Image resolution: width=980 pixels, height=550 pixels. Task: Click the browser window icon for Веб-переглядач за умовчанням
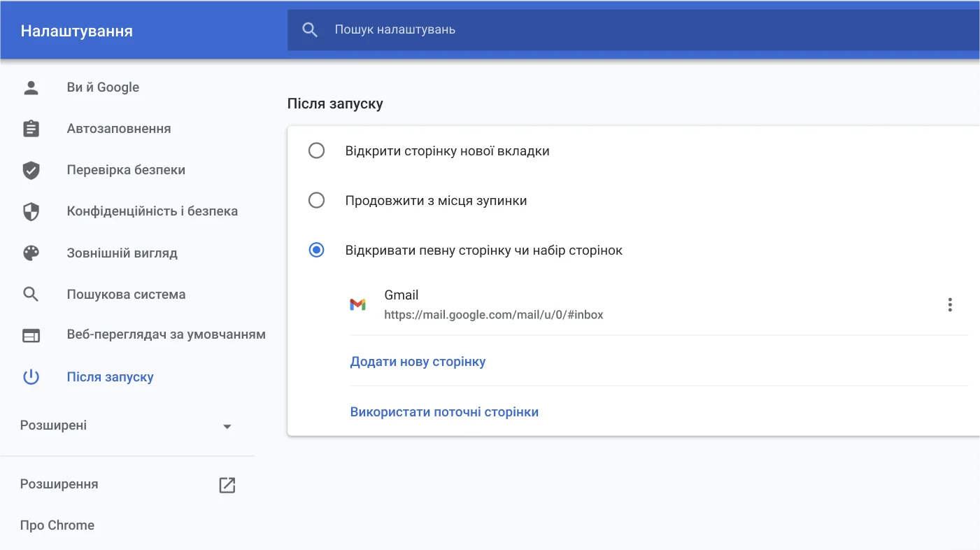click(31, 335)
